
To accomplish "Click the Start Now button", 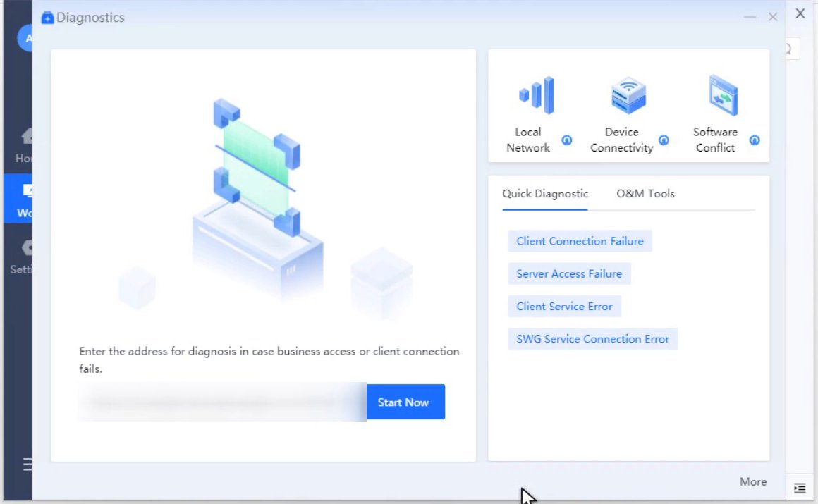I will [x=406, y=402].
